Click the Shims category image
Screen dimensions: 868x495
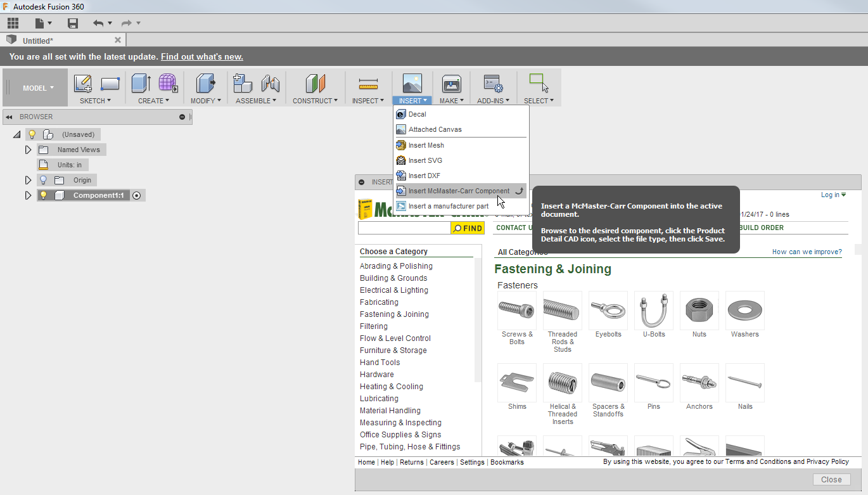point(517,383)
